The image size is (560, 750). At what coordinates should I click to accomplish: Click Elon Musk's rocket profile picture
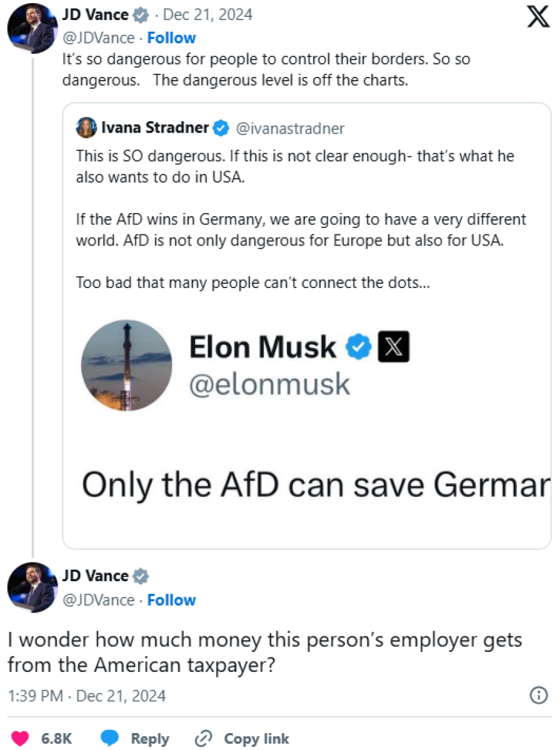point(126,365)
